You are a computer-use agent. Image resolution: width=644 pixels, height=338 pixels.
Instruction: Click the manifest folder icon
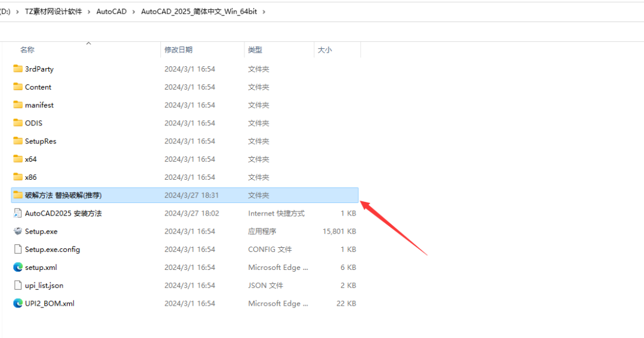tap(18, 105)
